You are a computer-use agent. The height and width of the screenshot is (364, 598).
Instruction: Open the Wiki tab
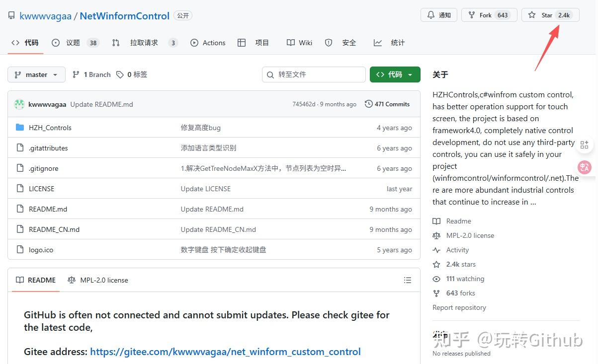coord(300,43)
